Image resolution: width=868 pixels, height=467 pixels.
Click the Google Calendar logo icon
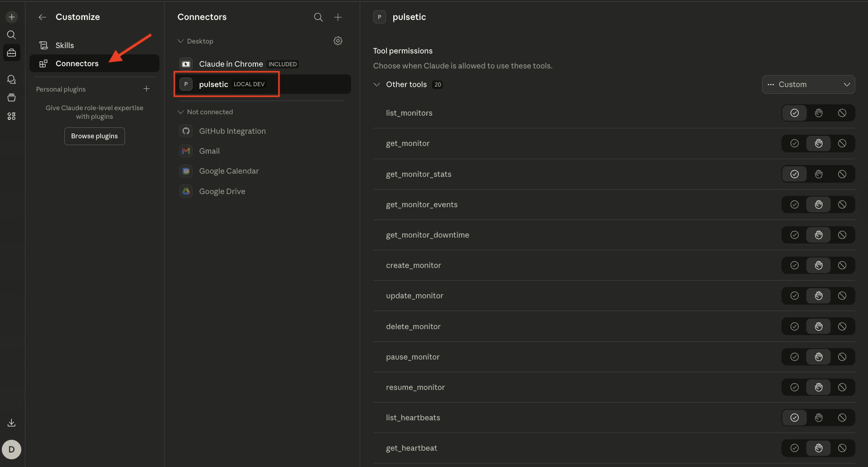pos(186,171)
